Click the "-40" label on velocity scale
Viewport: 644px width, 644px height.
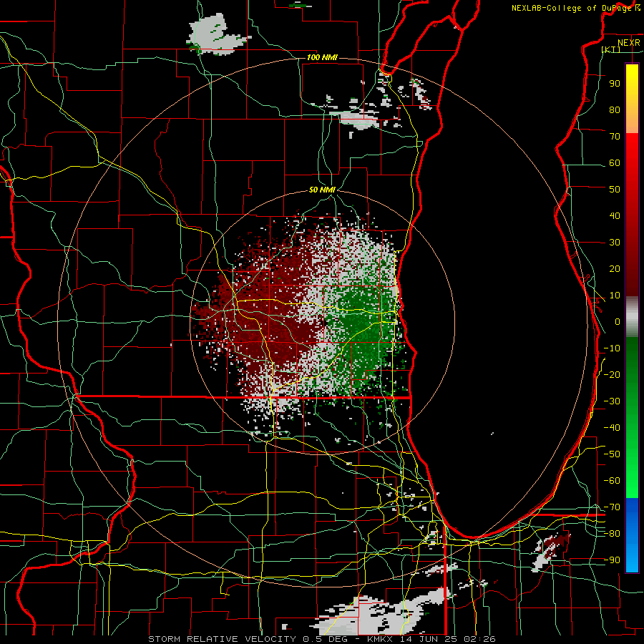[x=612, y=428]
